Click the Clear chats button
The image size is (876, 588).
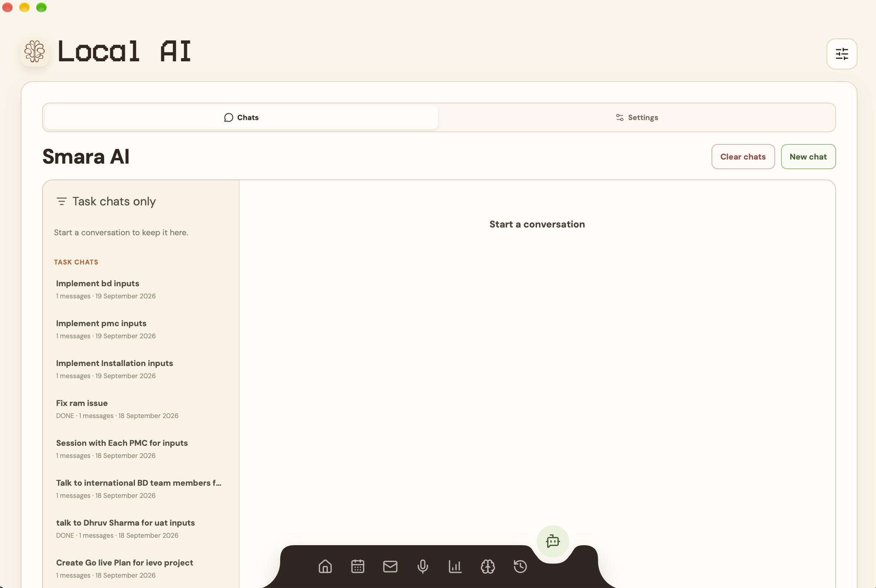pyautogui.click(x=743, y=157)
